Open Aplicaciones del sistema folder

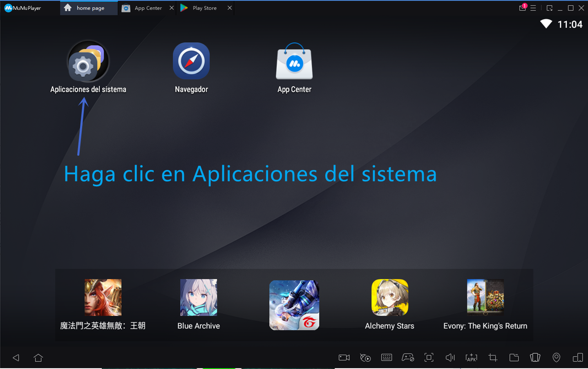pyautogui.click(x=88, y=62)
